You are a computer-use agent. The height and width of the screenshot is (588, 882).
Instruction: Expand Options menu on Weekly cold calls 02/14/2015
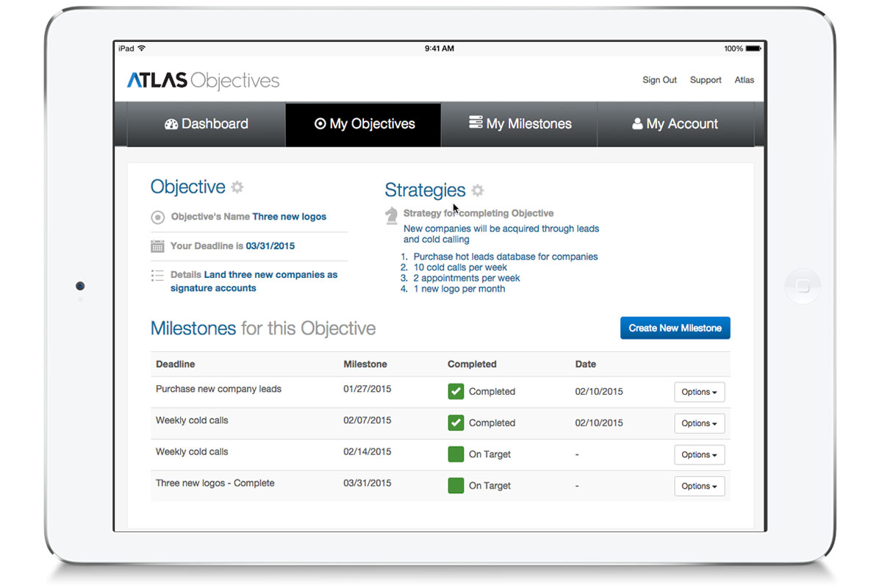click(x=699, y=454)
